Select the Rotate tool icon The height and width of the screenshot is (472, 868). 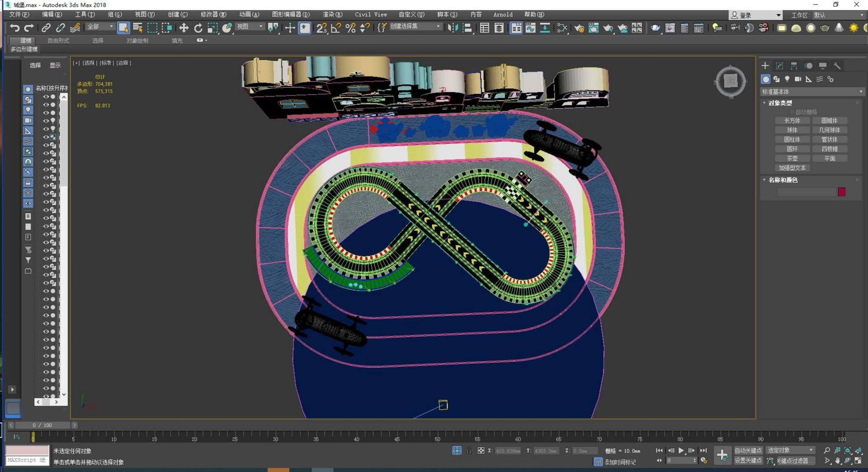click(198, 28)
